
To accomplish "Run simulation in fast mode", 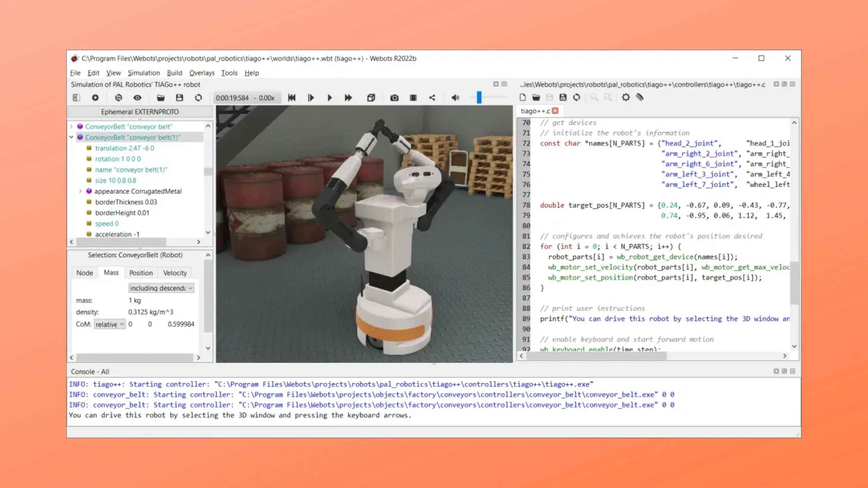I will [x=348, y=98].
